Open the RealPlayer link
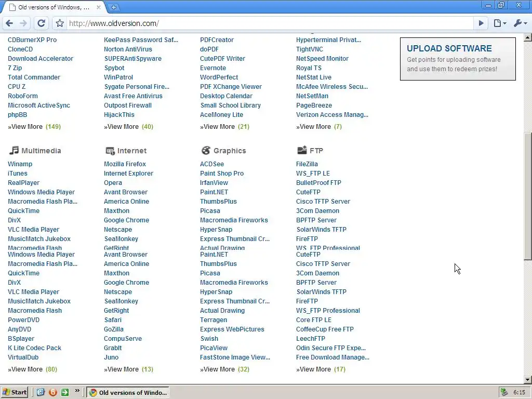Screen dimensions: 532x399 point(23,182)
